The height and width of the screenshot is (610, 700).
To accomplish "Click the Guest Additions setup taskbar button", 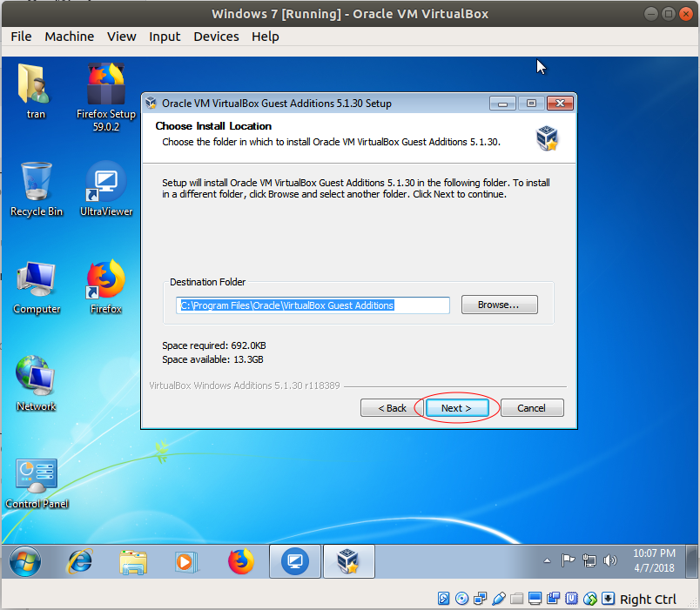I will [x=348, y=561].
